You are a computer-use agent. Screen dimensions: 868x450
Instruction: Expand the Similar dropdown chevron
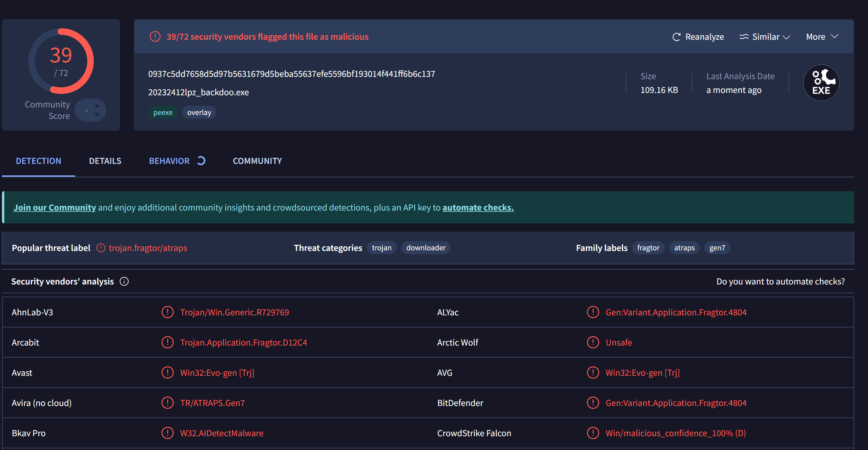point(786,37)
